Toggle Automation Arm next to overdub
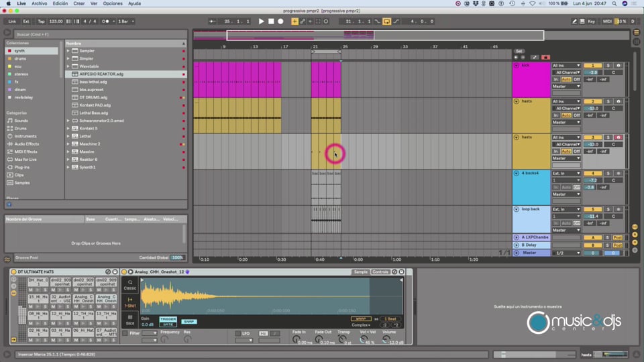This screenshot has width=644, height=362. (x=303, y=21)
